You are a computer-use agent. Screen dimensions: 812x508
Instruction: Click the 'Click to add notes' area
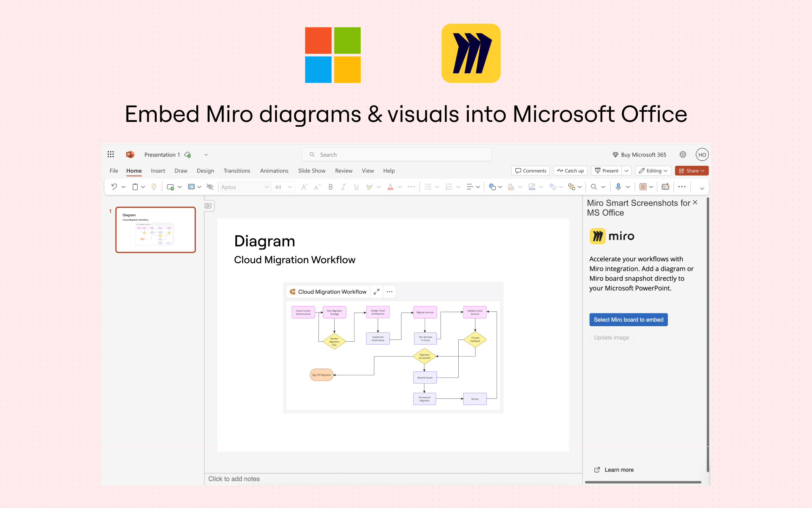point(234,479)
